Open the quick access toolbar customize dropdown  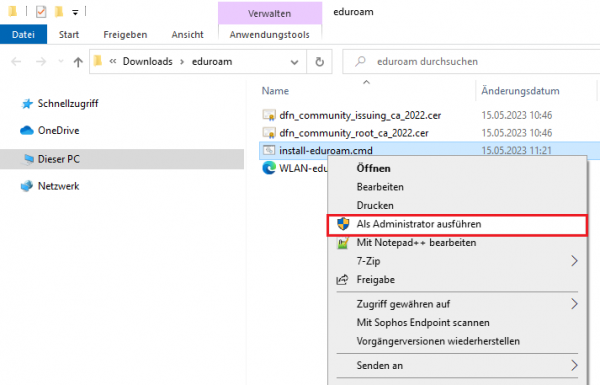75,13
